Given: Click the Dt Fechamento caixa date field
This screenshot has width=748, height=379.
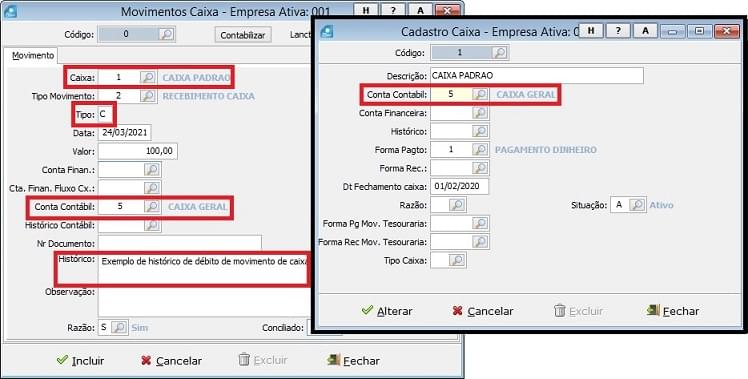Looking at the screenshot, I should [x=459, y=186].
